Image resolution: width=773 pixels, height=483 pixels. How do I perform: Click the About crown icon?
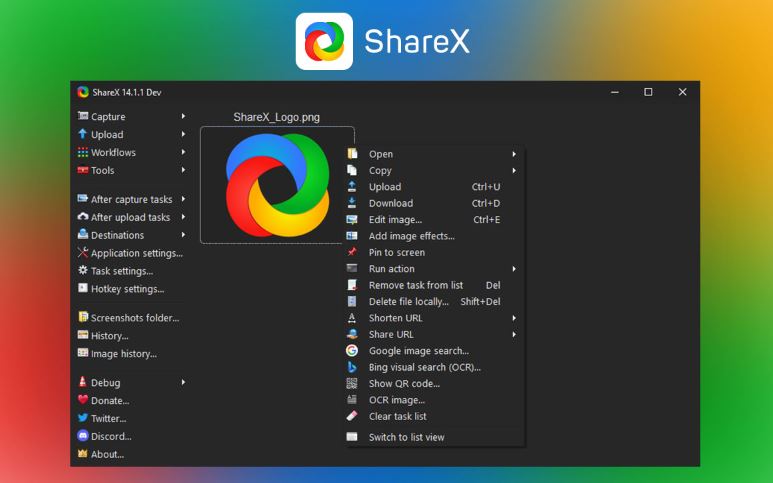pyautogui.click(x=83, y=453)
